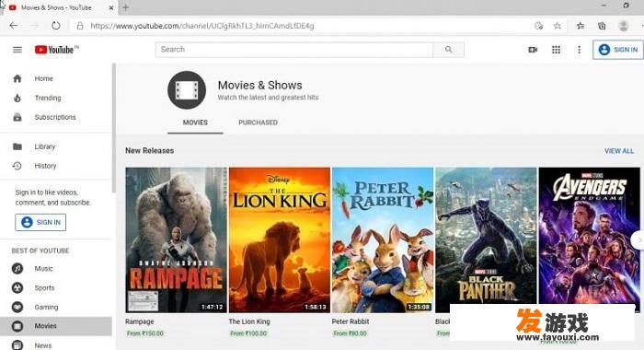
Task: Open the Rampage movie poster
Action: [177, 239]
